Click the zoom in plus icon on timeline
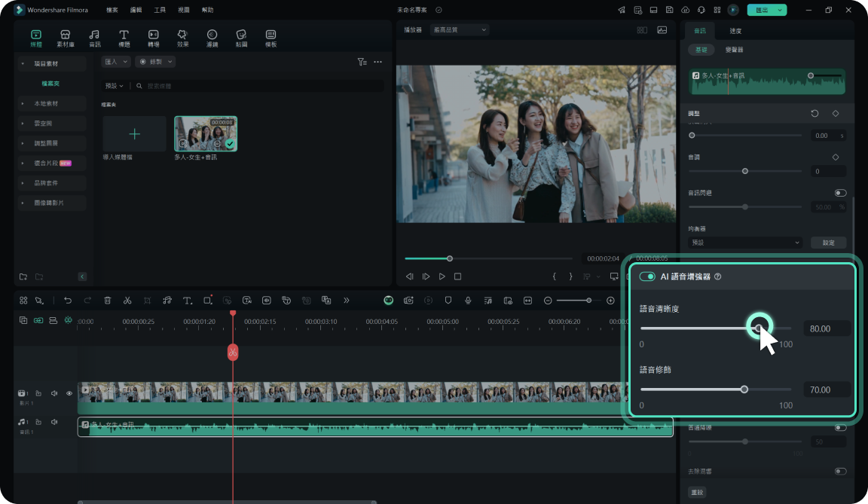The image size is (868, 504). tap(610, 301)
